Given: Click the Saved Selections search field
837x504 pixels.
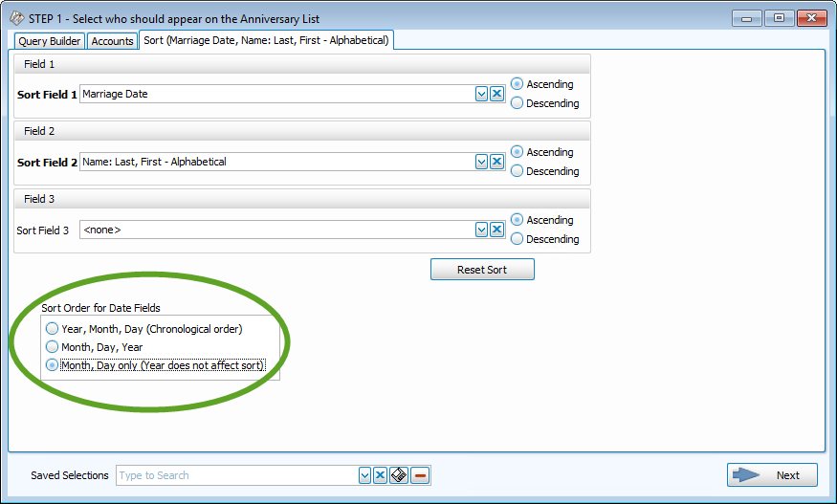Looking at the screenshot, I should point(235,475).
